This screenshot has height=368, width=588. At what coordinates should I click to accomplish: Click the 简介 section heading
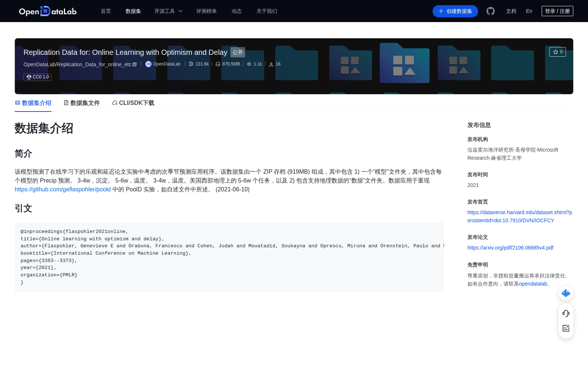click(24, 153)
